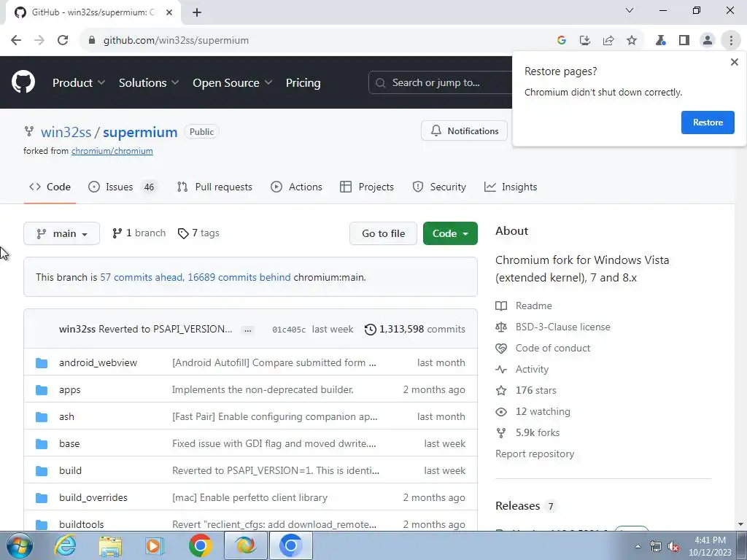Open the win32ss owner link
This screenshot has height=560, width=747.
[x=66, y=132]
